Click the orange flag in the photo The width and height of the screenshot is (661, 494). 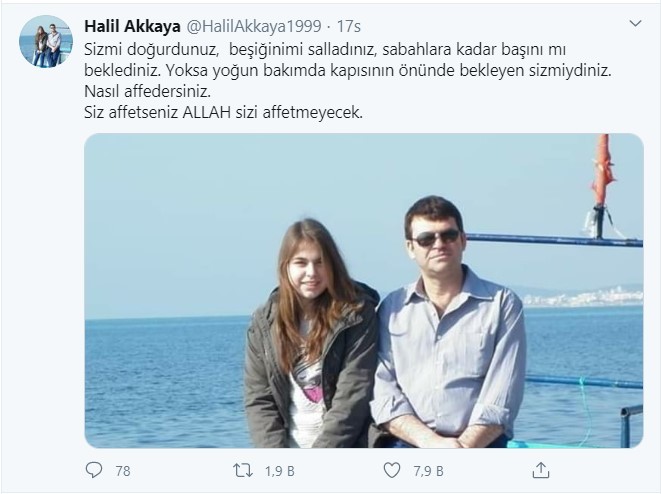tap(603, 173)
